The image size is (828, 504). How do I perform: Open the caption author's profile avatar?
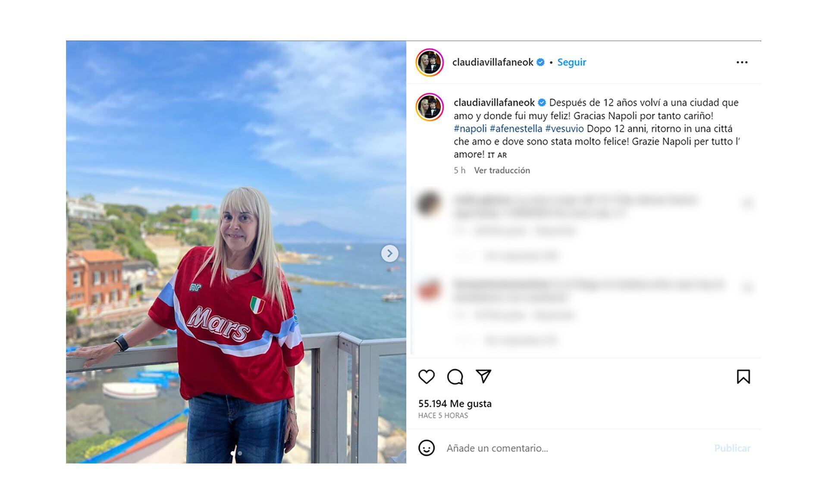pos(430,107)
